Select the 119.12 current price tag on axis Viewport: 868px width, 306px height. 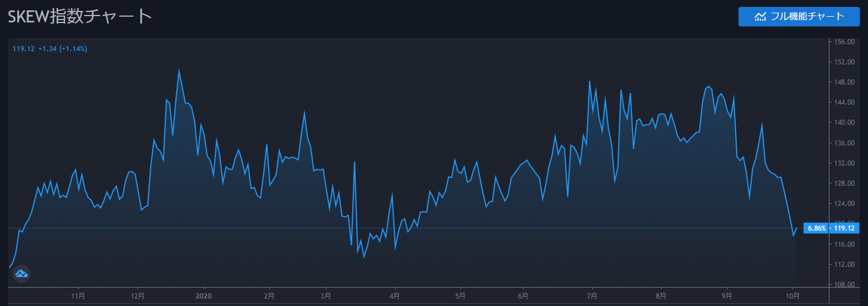point(845,228)
